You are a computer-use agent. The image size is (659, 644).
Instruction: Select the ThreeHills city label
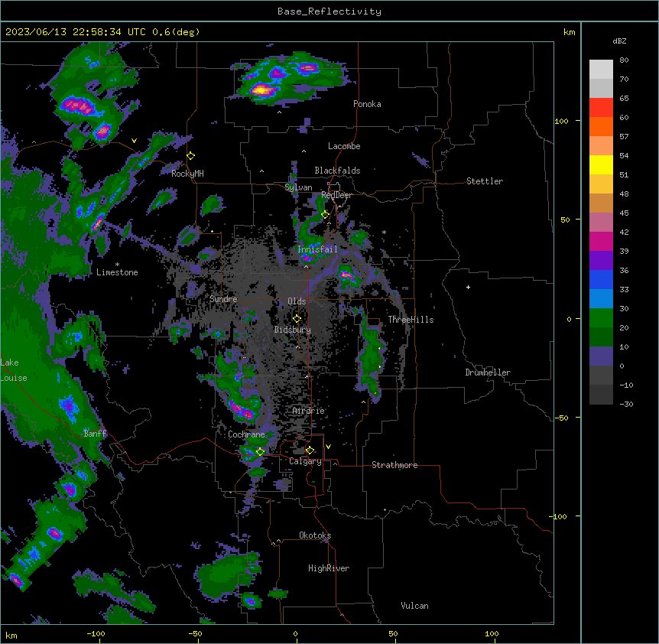411,320
